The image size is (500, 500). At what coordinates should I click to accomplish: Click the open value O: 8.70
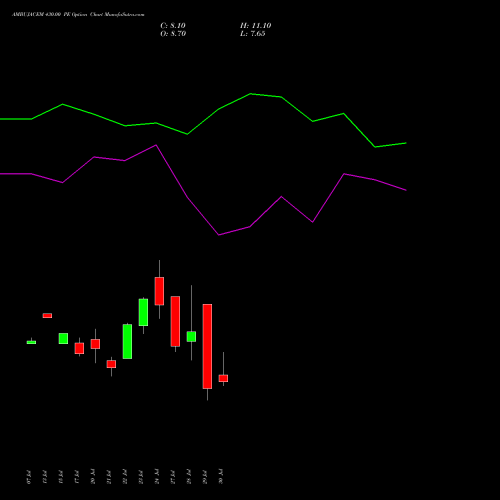(x=173, y=34)
